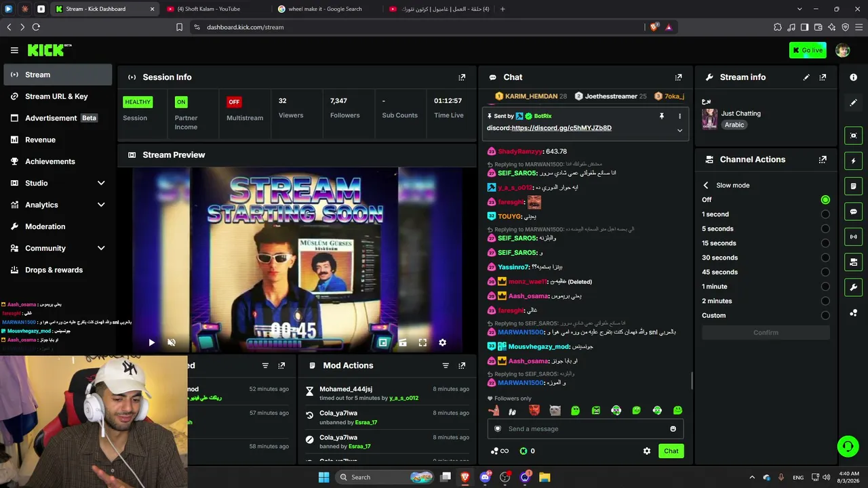The height and width of the screenshot is (488, 868).
Task: Open Stream URL & Key page
Action: 58,96
